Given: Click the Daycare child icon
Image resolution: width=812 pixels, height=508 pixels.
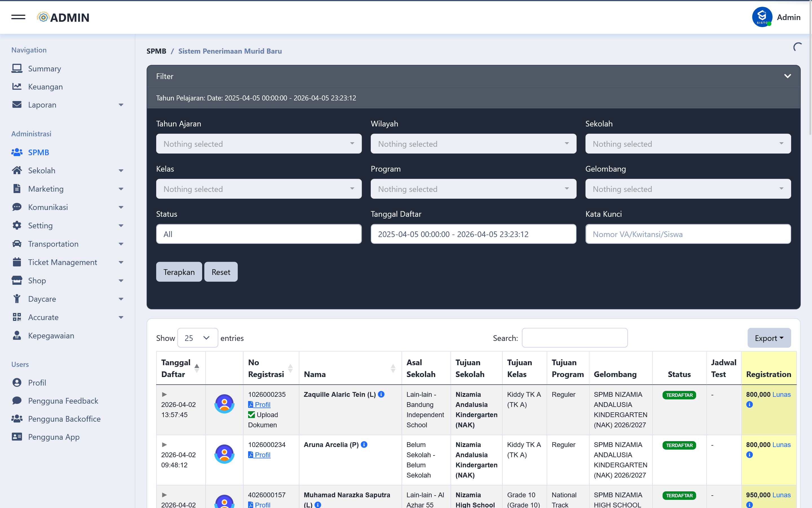Looking at the screenshot, I should coord(17,299).
